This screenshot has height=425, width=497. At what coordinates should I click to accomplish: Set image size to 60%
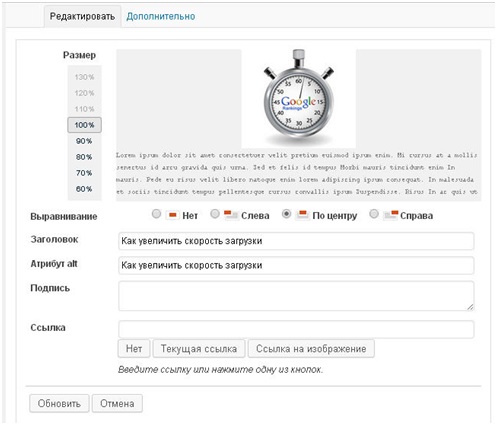click(84, 189)
